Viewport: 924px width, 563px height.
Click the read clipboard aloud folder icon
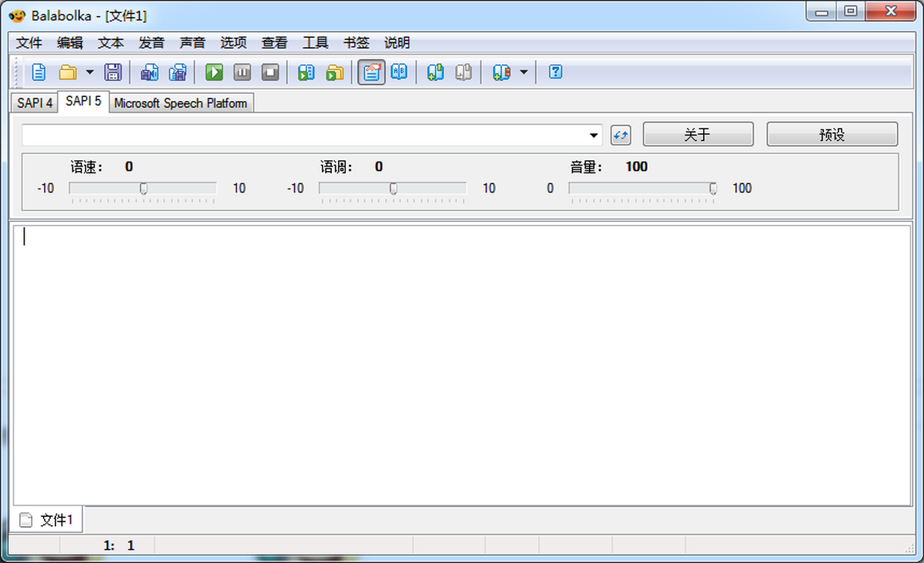pos(334,72)
